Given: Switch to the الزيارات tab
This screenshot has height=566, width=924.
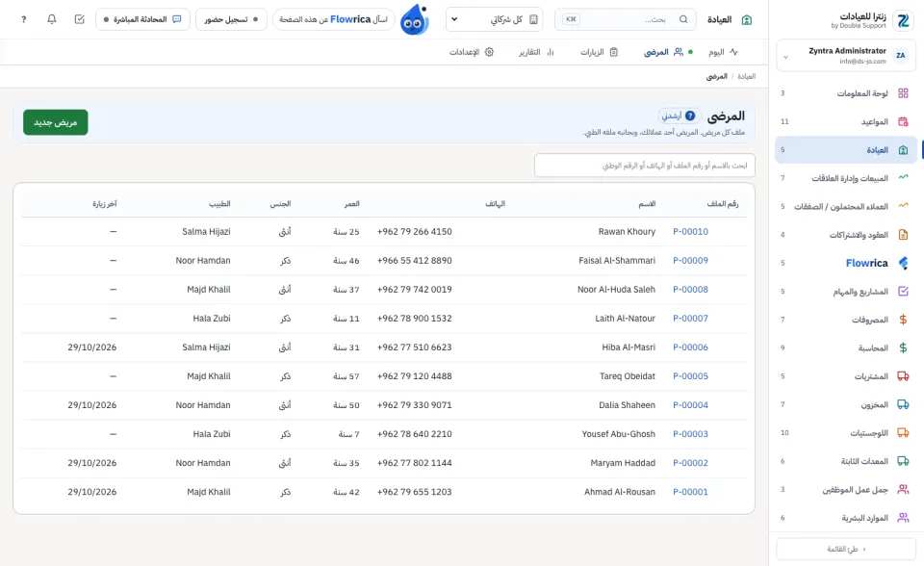Looking at the screenshot, I should tap(599, 52).
